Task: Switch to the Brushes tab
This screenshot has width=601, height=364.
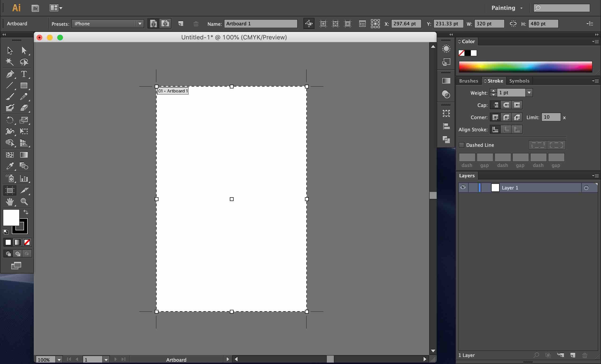Action: 468,81
